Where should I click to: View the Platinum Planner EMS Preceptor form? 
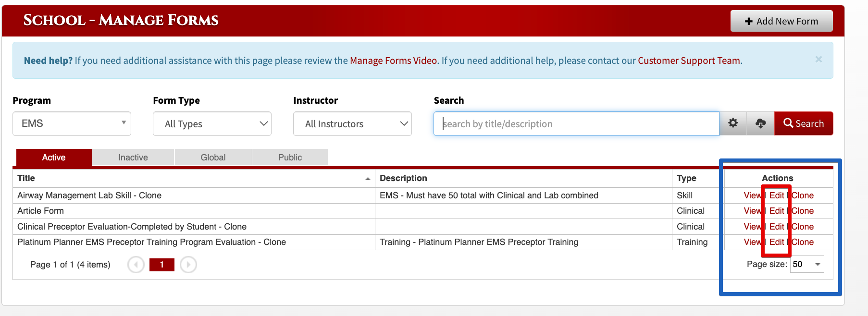pos(753,242)
